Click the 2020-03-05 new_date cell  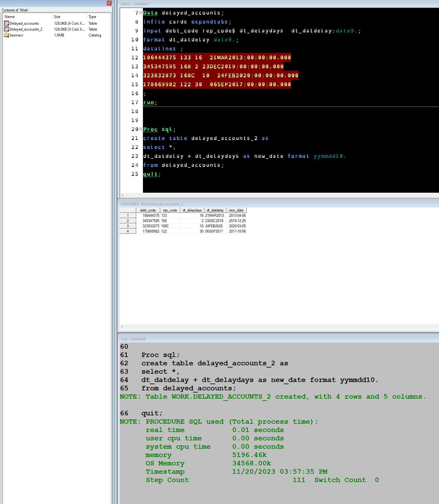[237, 226]
